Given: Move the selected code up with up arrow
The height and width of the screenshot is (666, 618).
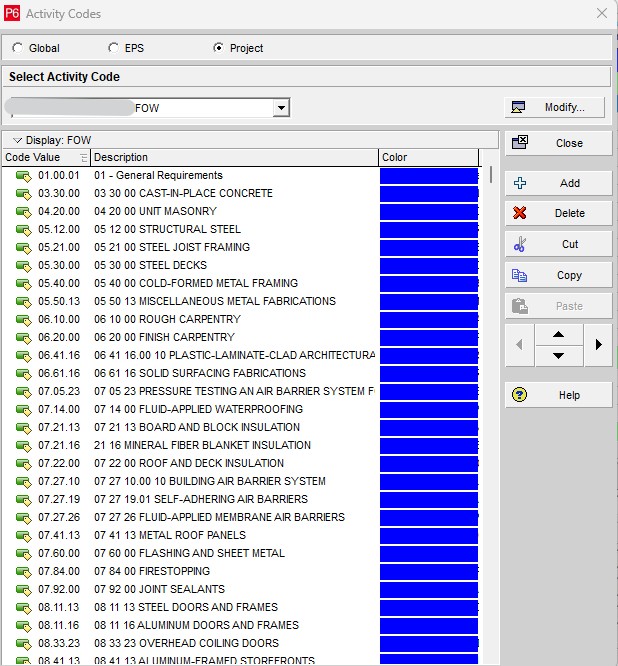Looking at the screenshot, I should [x=558, y=335].
